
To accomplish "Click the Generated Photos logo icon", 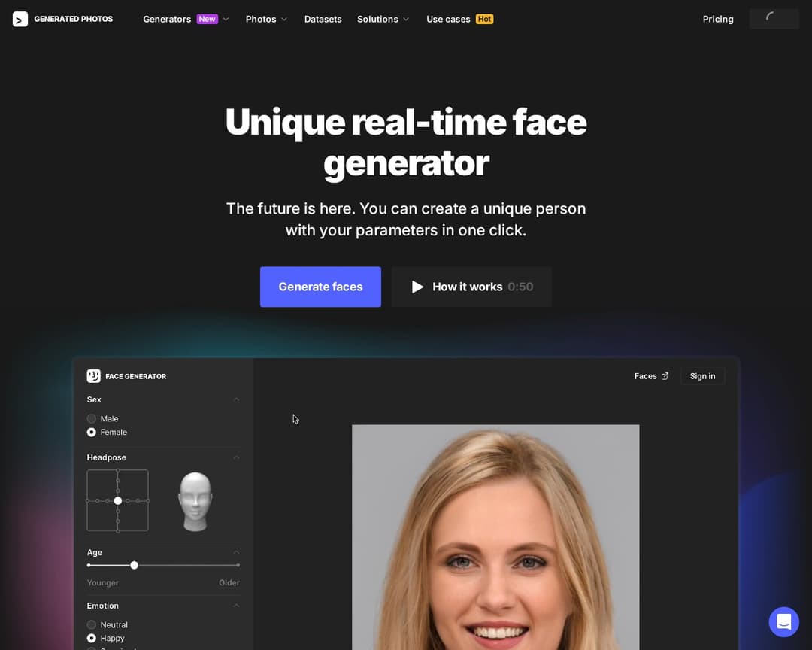I will [20, 19].
